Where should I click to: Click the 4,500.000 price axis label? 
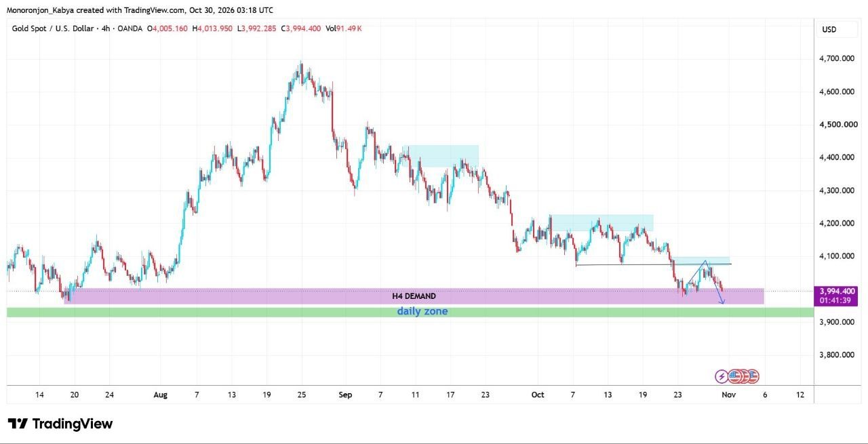click(837, 125)
